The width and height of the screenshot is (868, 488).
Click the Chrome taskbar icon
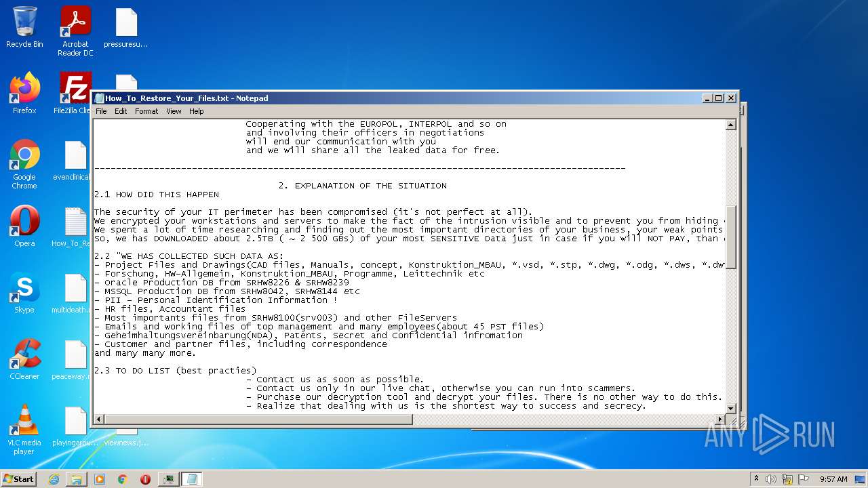(x=123, y=479)
